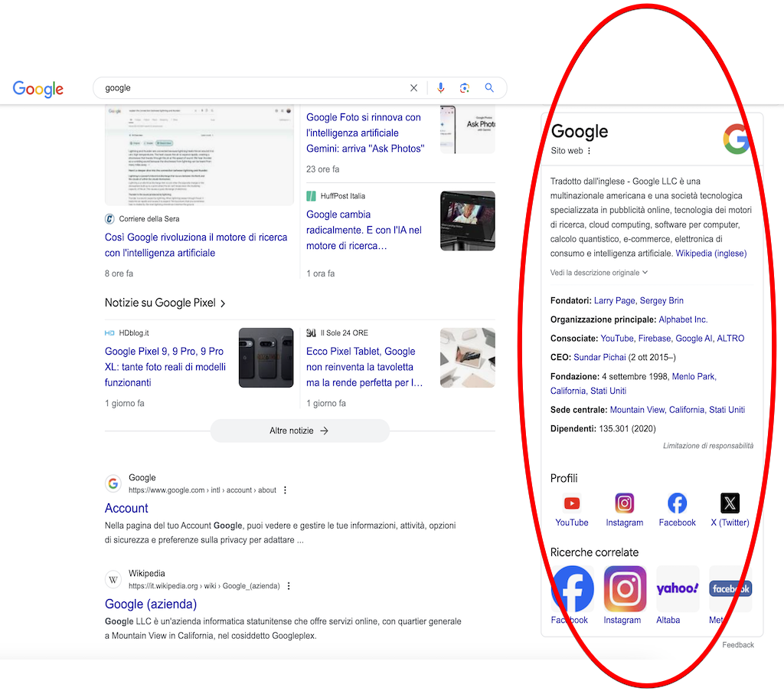Click 'ALTRO' in the Consociate row
The height and width of the screenshot is (691, 784).
pyautogui.click(x=730, y=339)
